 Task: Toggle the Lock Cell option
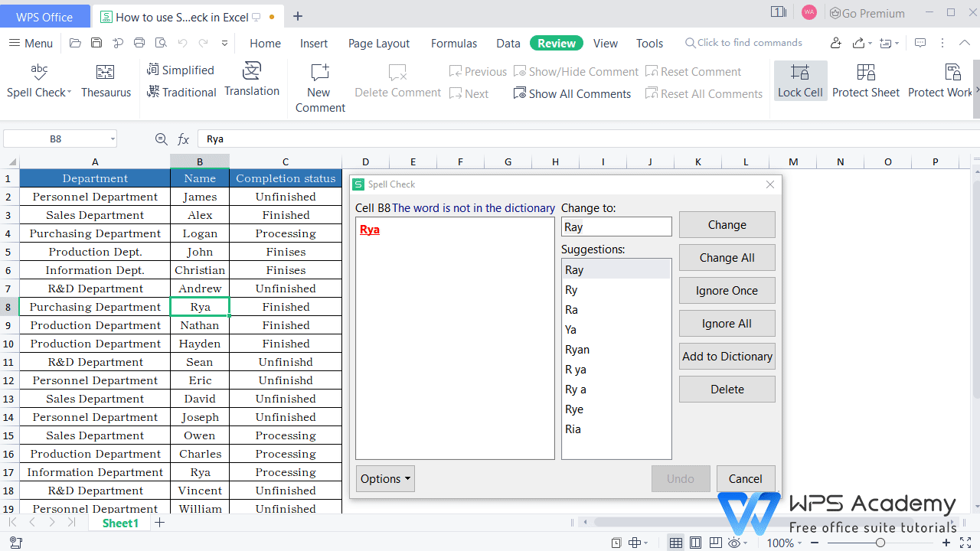point(800,80)
